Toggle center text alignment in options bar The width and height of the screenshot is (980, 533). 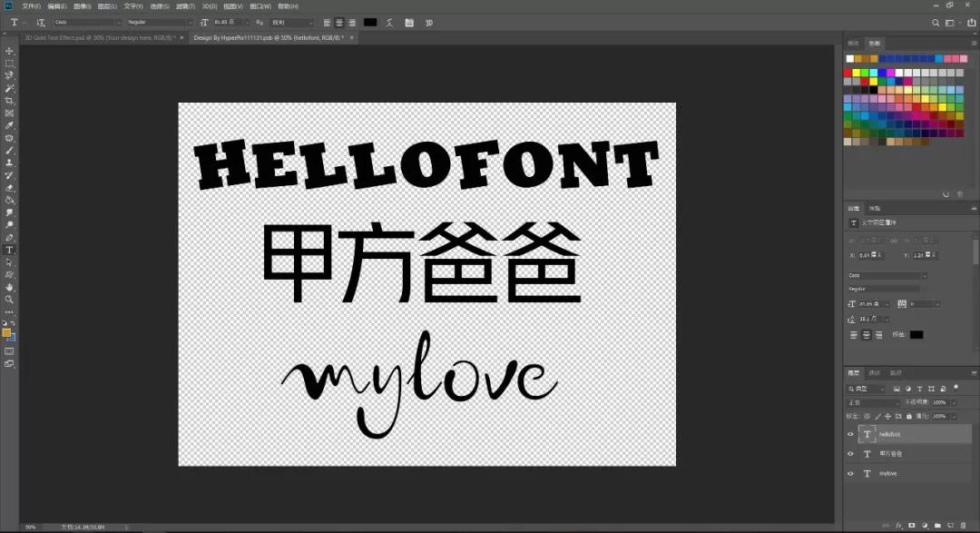[339, 23]
